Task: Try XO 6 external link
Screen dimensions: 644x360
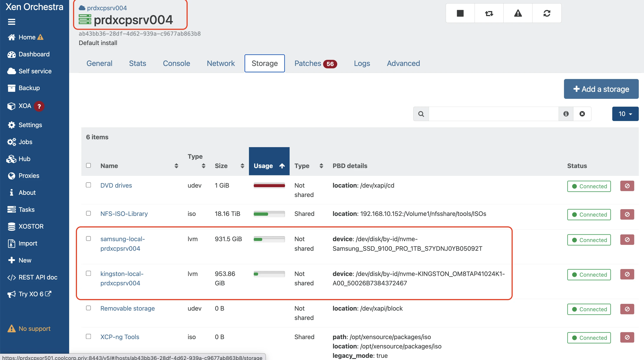Action: [x=29, y=294]
